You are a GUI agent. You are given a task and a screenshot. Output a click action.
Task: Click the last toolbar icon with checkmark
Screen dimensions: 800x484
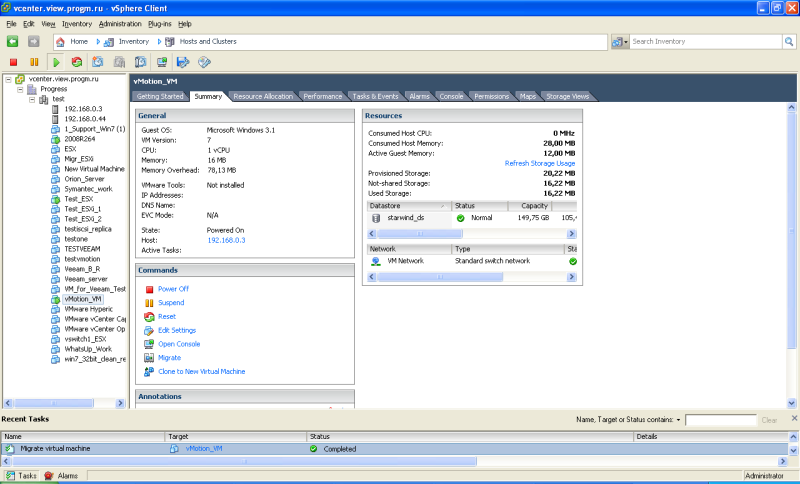click(x=204, y=62)
